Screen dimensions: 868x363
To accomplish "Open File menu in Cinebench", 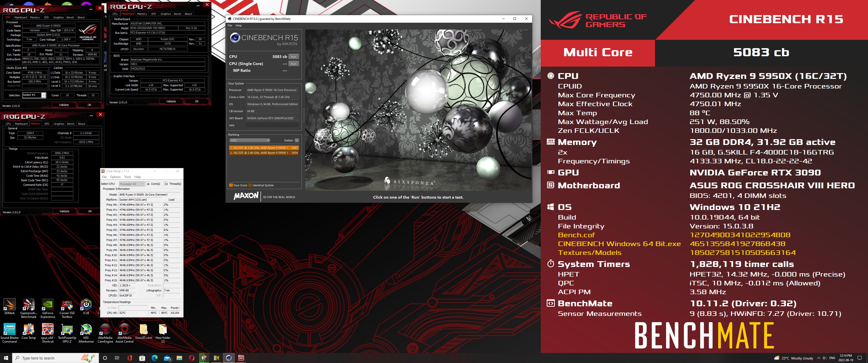I will 230,26.
